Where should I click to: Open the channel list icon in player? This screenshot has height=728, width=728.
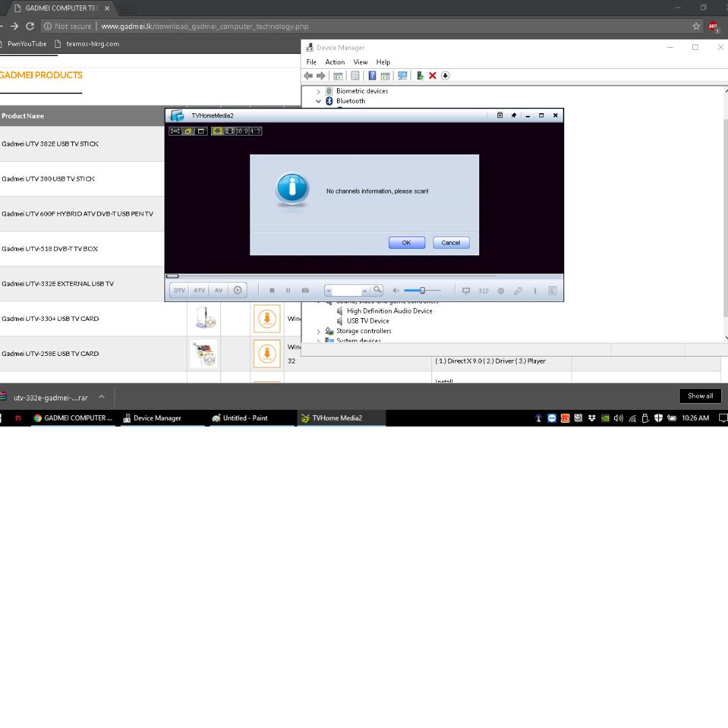click(x=553, y=291)
